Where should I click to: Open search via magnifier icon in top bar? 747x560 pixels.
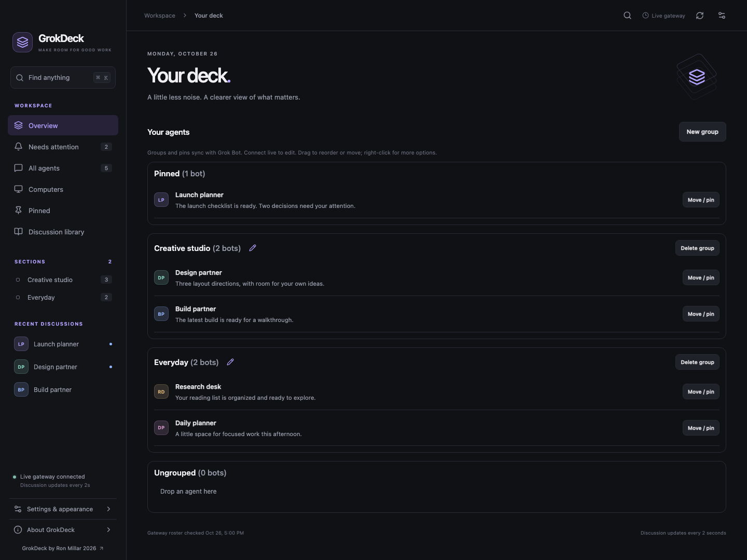(627, 16)
